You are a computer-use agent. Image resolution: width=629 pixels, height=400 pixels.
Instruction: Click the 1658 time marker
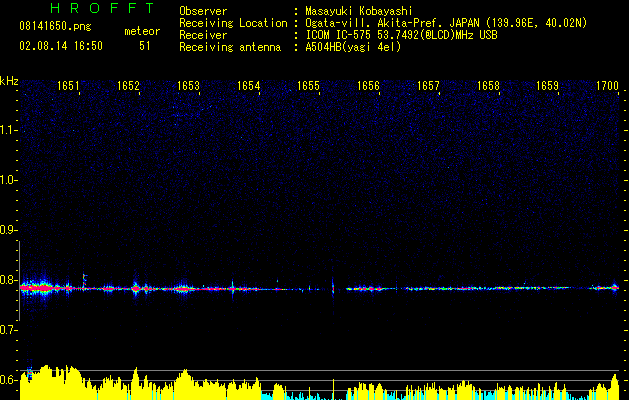tap(488, 86)
